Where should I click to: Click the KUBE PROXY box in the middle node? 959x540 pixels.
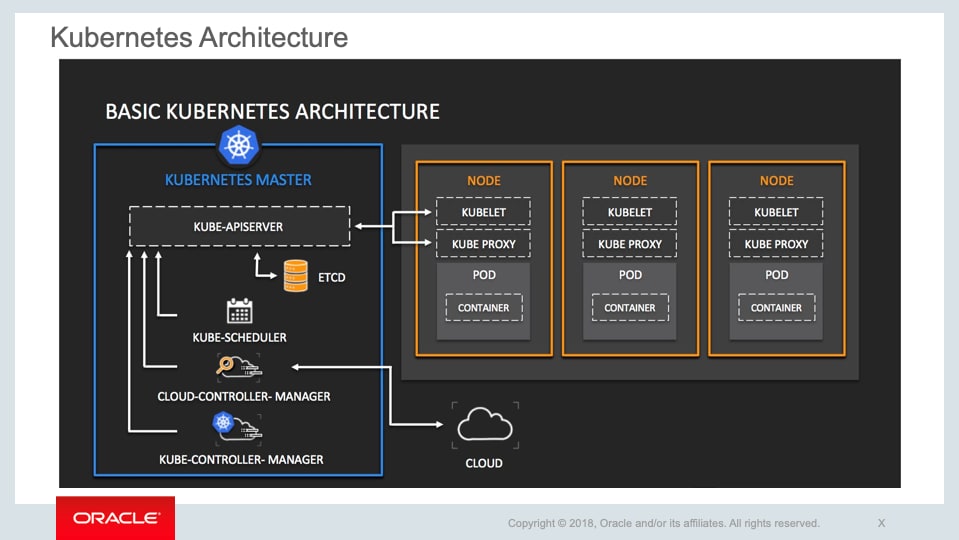pos(630,244)
